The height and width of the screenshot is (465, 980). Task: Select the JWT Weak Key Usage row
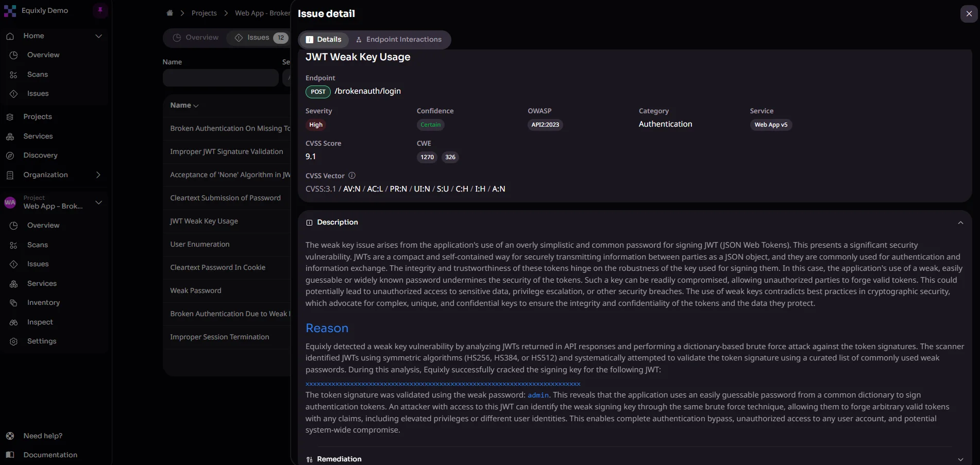coord(227,221)
